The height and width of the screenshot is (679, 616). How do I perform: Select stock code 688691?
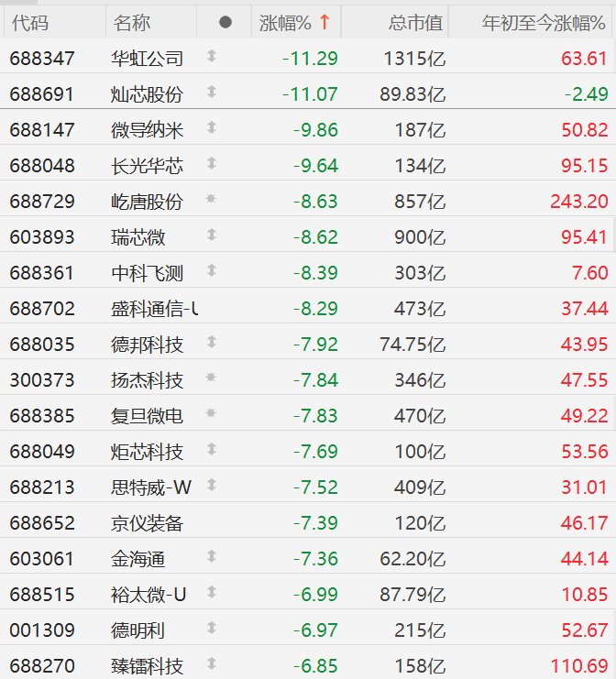pyautogui.click(x=42, y=94)
